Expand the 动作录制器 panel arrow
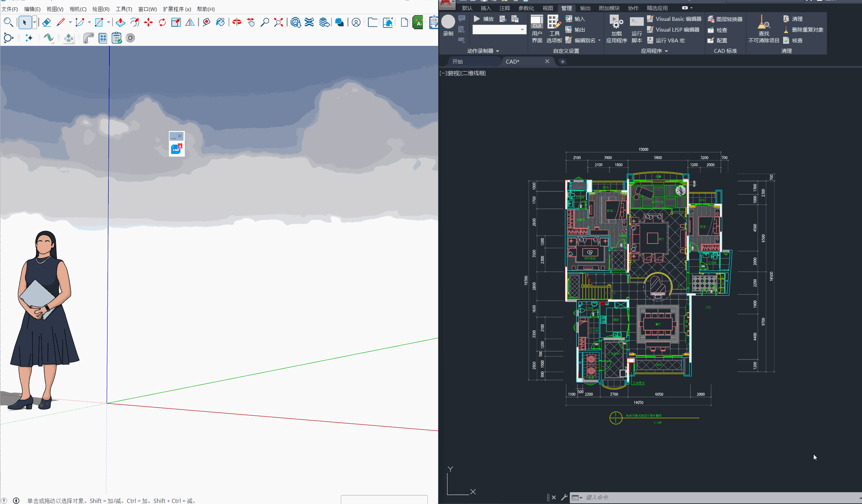The height and width of the screenshot is (504, 862). [x=498, y=51]
